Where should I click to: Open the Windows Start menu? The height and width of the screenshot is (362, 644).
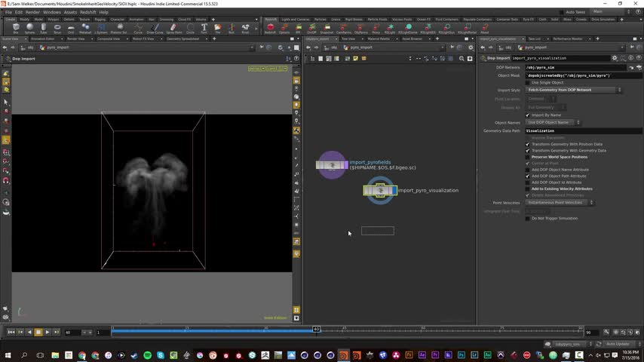(x=8, y=355)
